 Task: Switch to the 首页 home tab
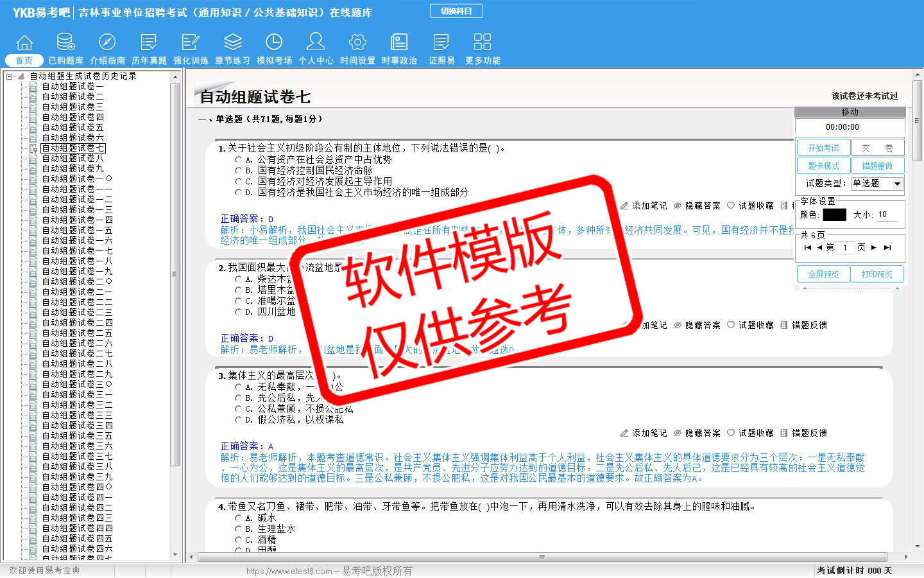tap(24, 60)
